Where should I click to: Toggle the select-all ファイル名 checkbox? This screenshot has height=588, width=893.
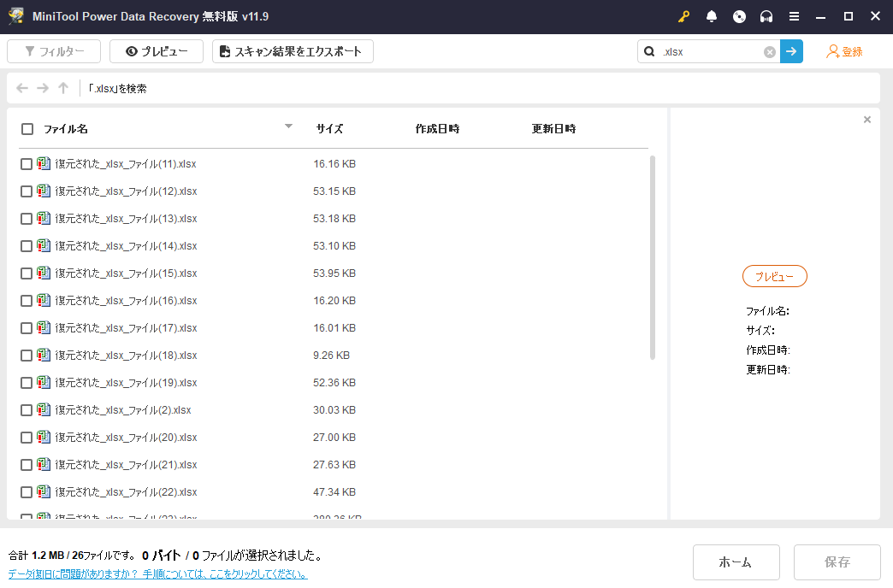point(27,129)
